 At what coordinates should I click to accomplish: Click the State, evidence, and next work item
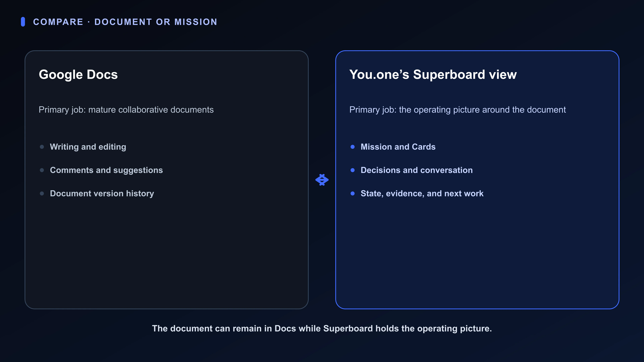[x=422, y=194]
